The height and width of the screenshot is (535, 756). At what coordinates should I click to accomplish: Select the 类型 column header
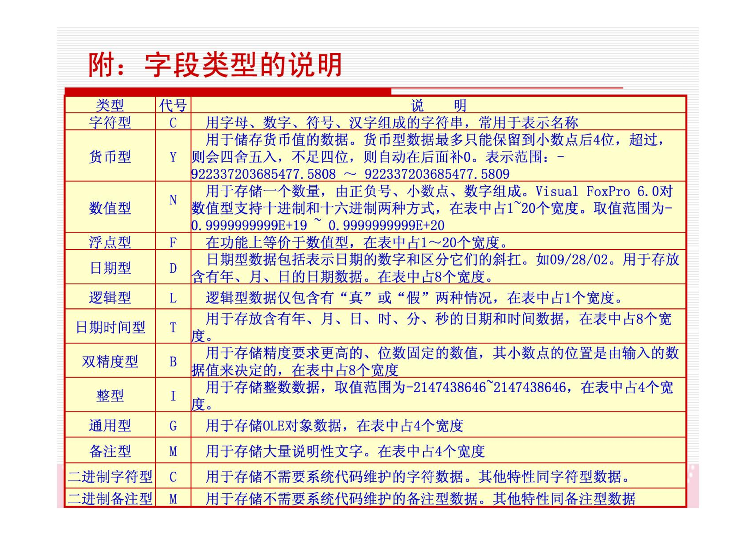coord(110,105)
